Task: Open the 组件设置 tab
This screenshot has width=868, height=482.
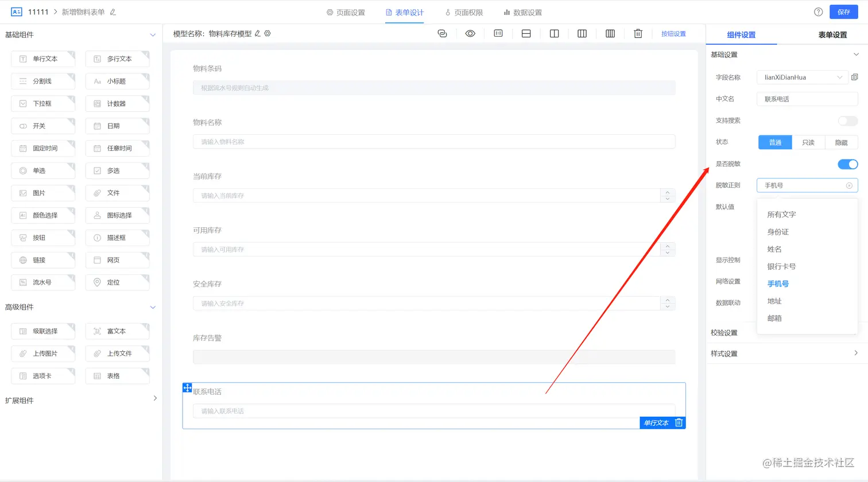Action: click(x=741, y=35)
